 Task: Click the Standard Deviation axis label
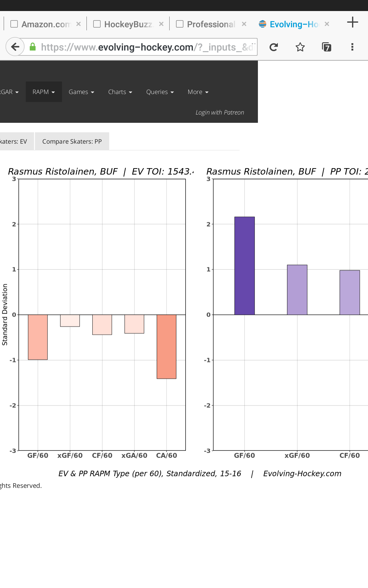pyautogui.click(x=5, y=315)
